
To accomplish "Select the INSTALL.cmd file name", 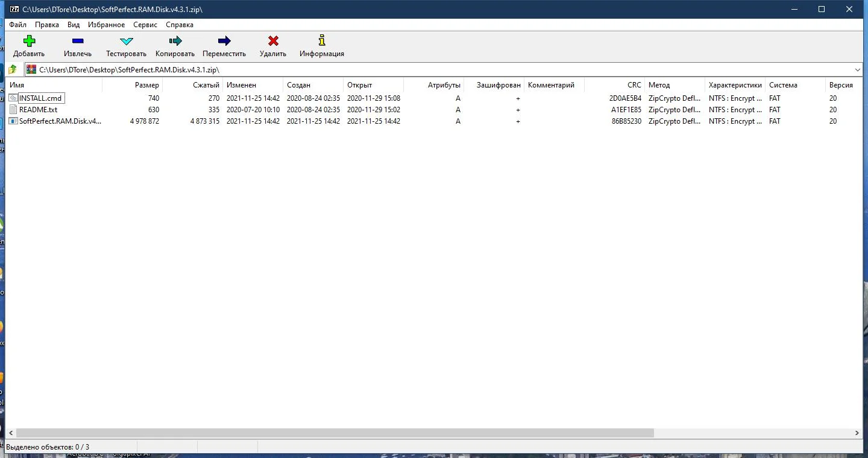I will 40,98.
